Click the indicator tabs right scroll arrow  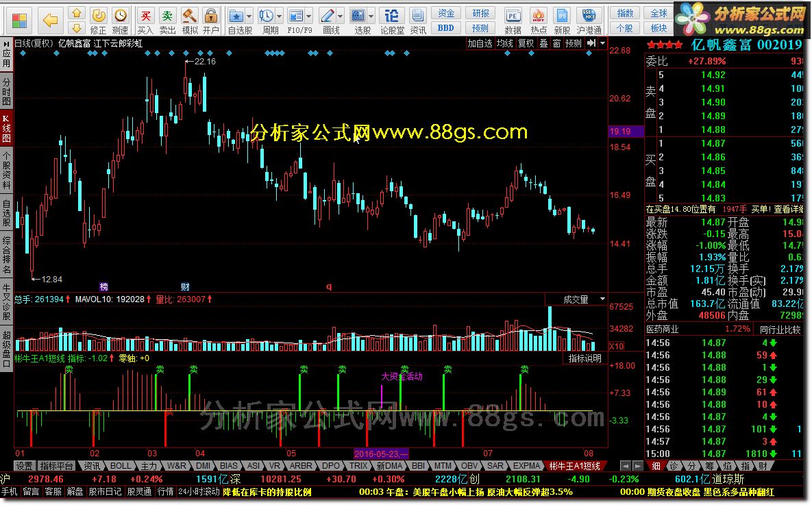pyautogui.click(x=638, y=466)
